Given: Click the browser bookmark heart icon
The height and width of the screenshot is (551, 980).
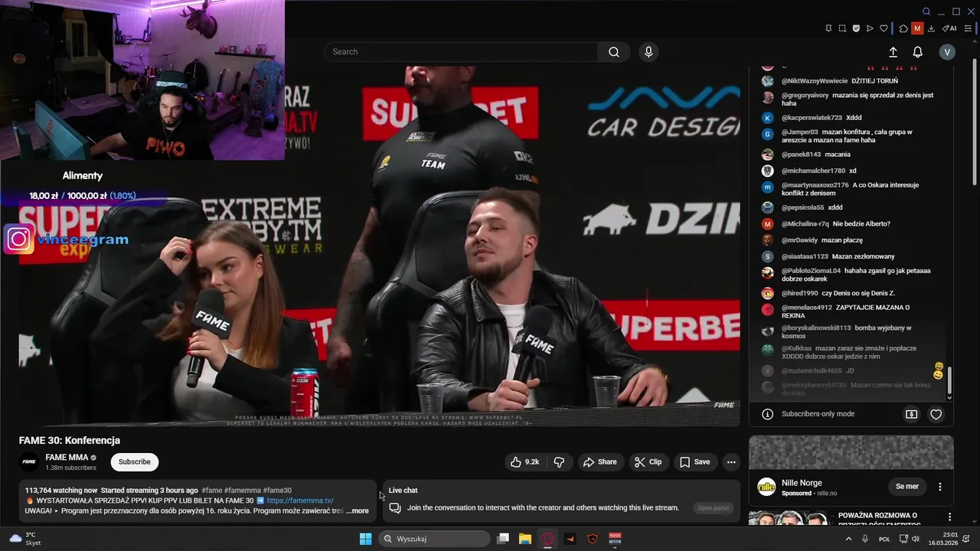Looking at the screenshot, I should 884,28.
